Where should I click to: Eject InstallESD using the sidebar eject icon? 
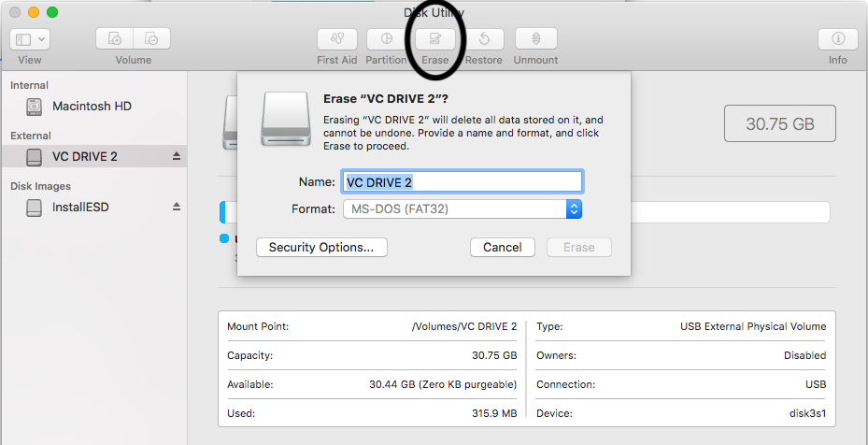(x=176, y=207)
